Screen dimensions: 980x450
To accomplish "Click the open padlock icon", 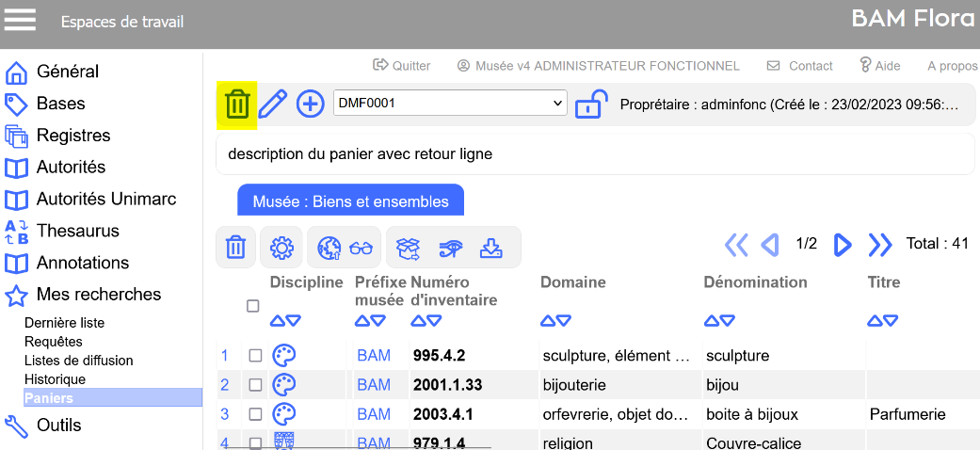I will pyautogui.click(x=591, y=104).
